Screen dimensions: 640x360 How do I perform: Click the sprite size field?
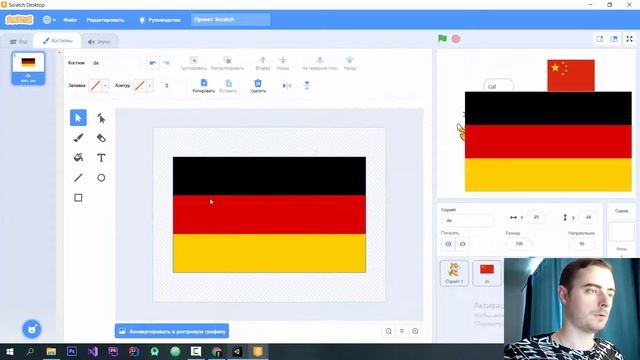point(519,244)
